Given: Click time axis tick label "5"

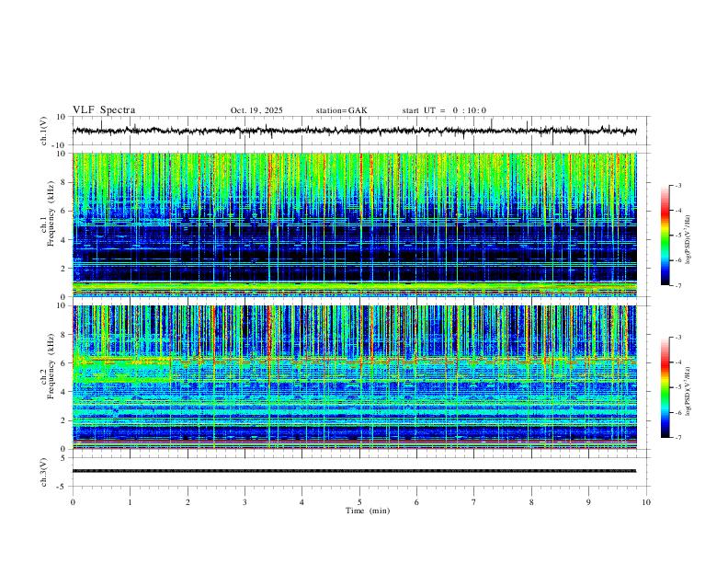Looking at the screenshot, I should pyautogui.click(x=359, y=502).
